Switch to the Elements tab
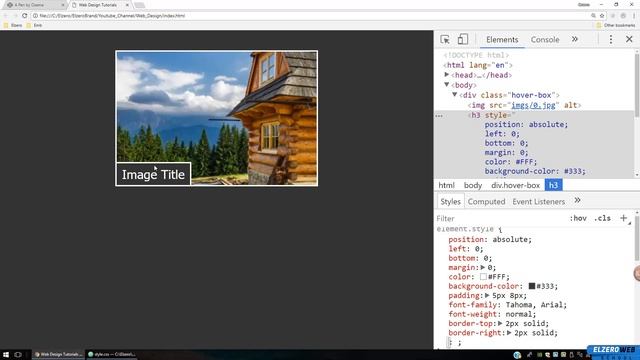This screenshot has height=360, width=640. tap(502, 40)
